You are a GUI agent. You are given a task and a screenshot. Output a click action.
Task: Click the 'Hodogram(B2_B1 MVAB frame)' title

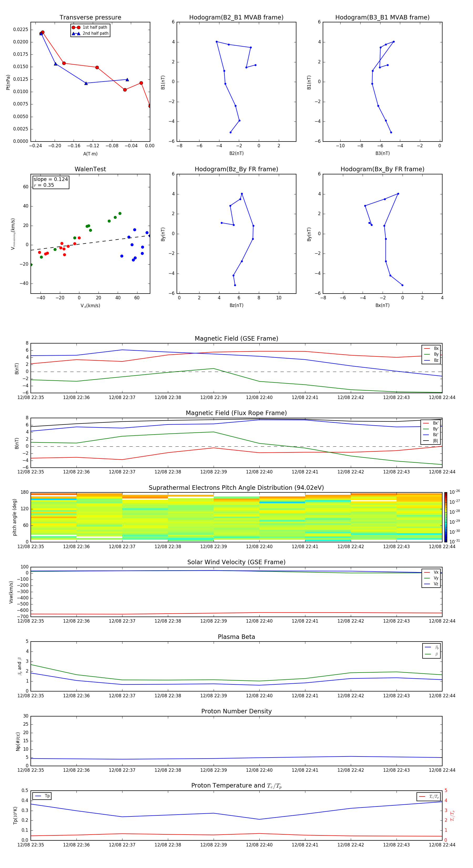point(236,18)
